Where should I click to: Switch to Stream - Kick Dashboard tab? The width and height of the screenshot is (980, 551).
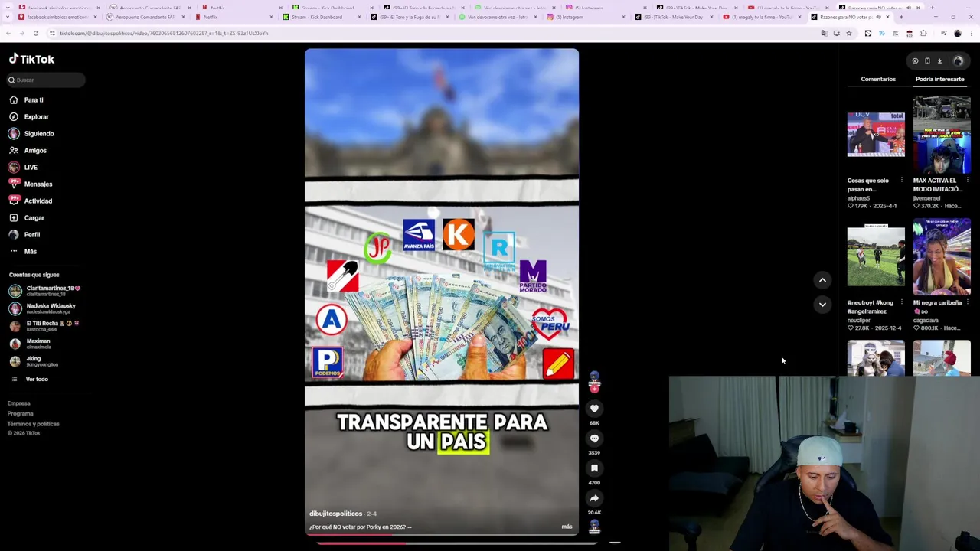pos(322,17)
